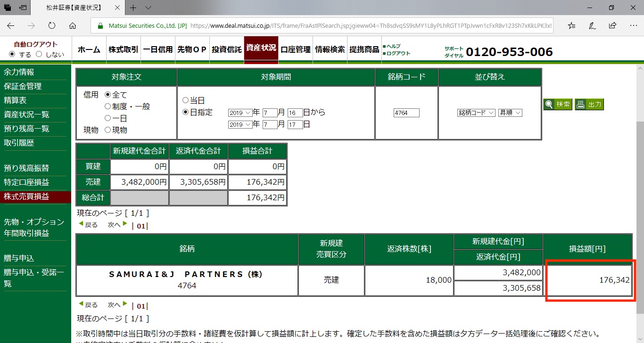The image size is (644, 343).
Task: Select 自動ログアウト しない radio button
Action: coord(39,54)
